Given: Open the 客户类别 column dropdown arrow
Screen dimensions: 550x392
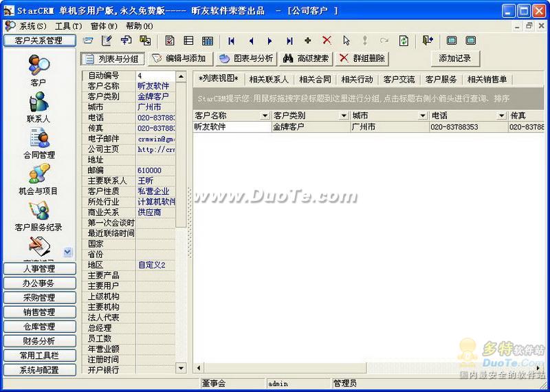Looking at the screenshot, I should click(344, 116).
